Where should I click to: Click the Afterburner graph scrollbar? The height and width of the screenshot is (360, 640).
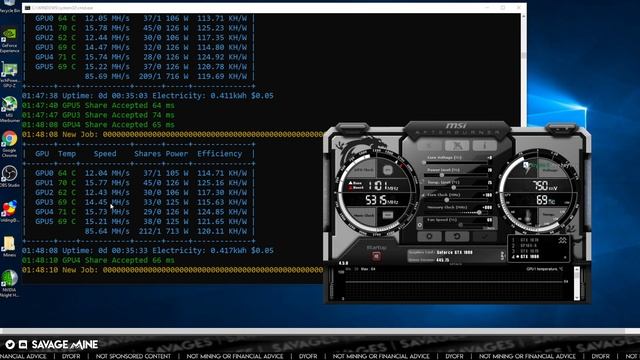click(577, 284)
